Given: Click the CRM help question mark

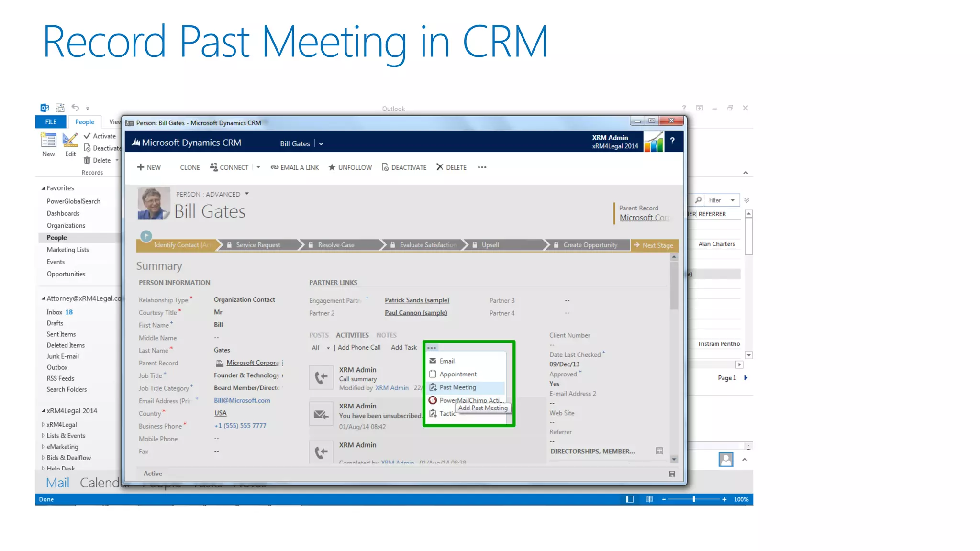Looking at the screenshot, I should (672, 141).
